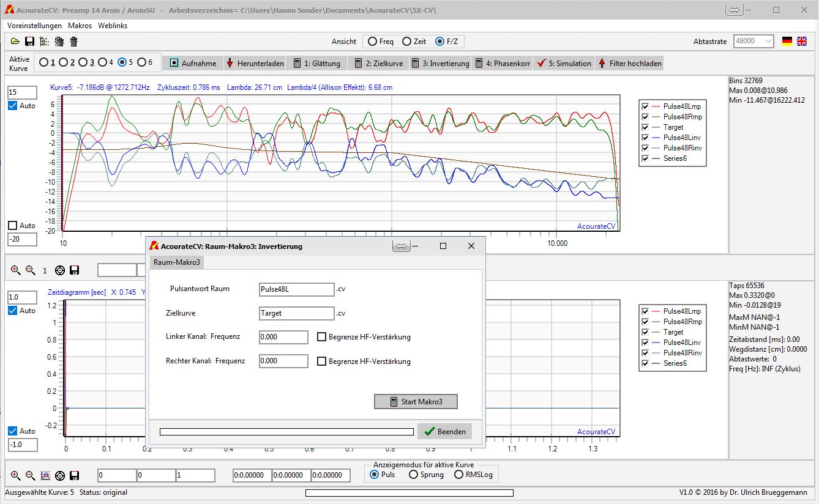The image size is (819, 504).
Task: Zoom in on the time diagram
Action: tap(15, 475)
